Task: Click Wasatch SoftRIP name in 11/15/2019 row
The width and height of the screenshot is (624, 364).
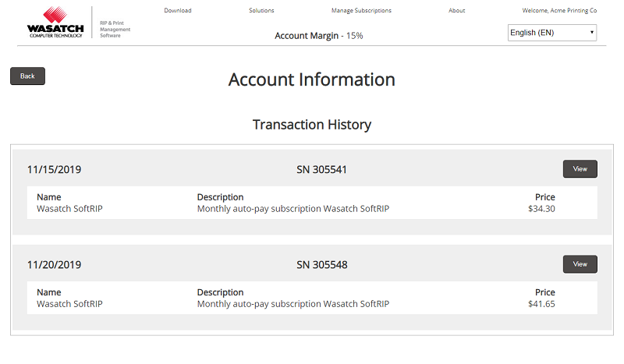Action: 69,209
